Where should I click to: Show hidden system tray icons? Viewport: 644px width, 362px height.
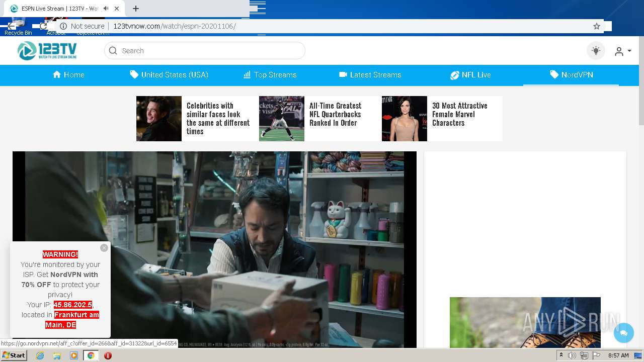tap(561, 355)
